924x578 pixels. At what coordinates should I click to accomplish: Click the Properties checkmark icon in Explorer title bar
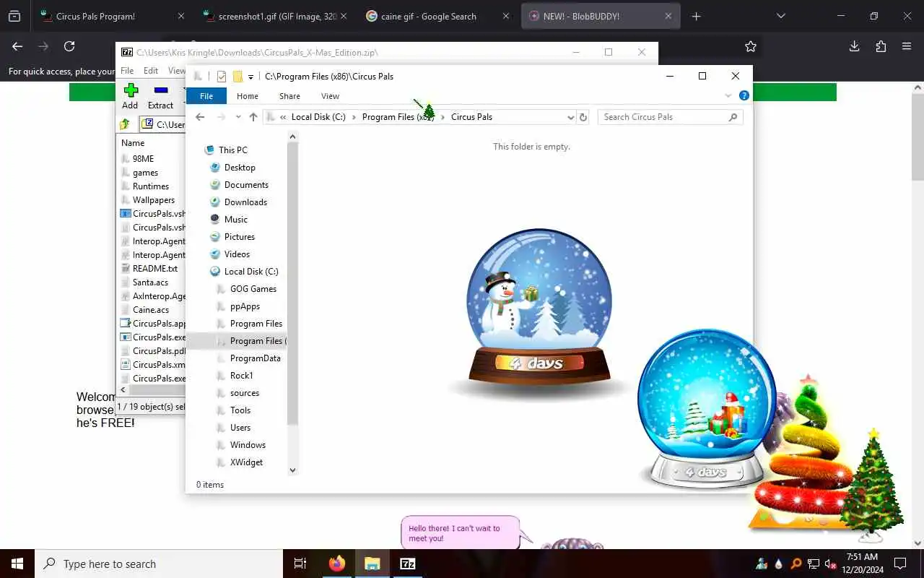pos(222,77)
